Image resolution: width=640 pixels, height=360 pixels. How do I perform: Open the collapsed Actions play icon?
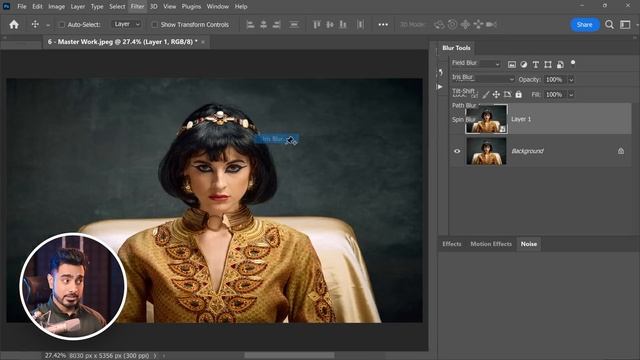tap(440, 87)
